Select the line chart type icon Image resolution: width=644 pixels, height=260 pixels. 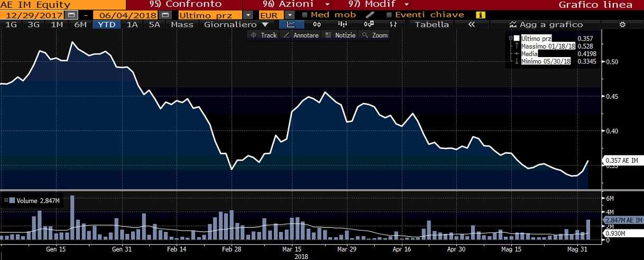click(x=291, y=24)
